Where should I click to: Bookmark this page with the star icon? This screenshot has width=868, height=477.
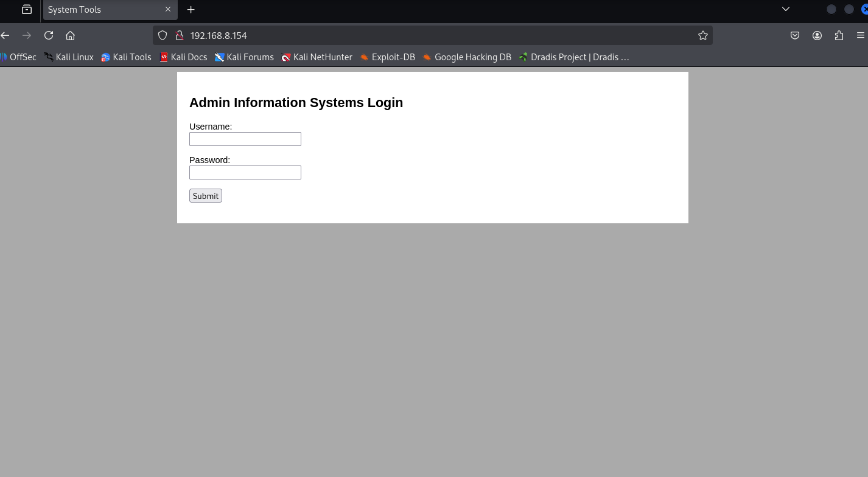[703, 35]
